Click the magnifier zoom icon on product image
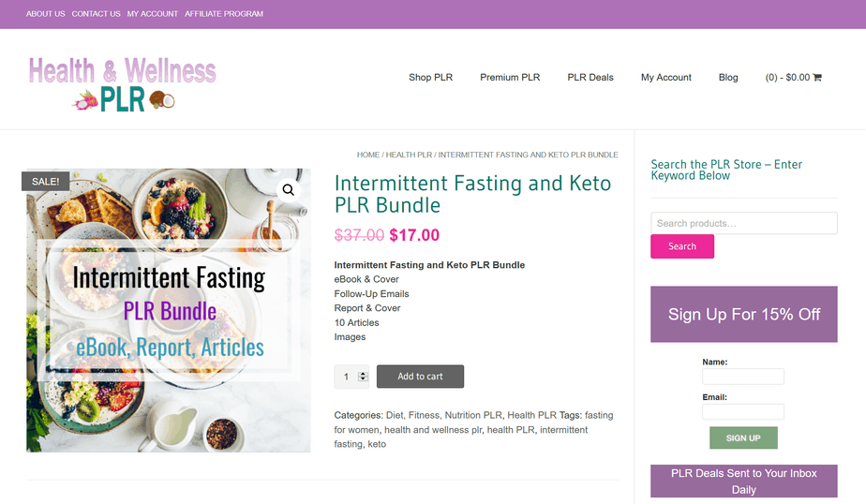866x504 pixels. (x=289, y=190)
